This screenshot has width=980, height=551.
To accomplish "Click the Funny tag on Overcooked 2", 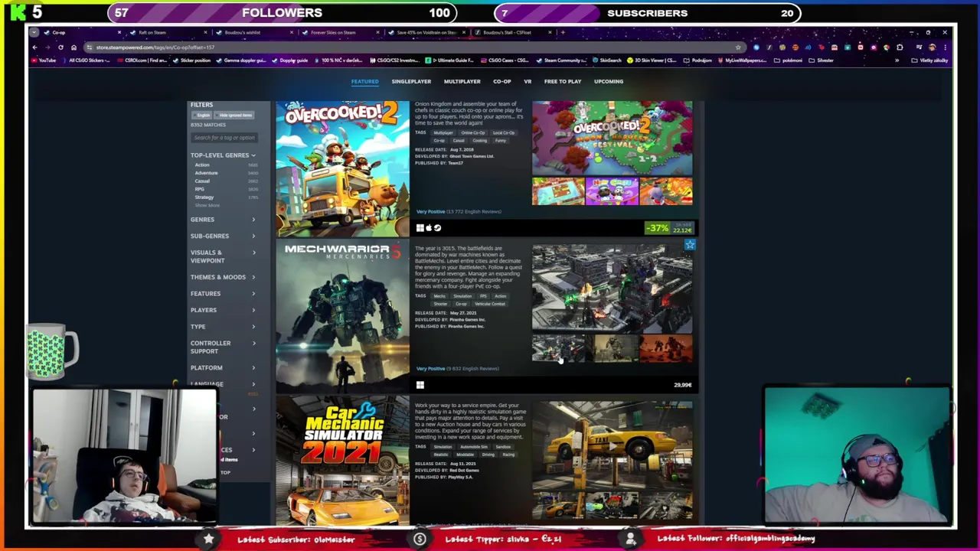I will pos(500,141).
